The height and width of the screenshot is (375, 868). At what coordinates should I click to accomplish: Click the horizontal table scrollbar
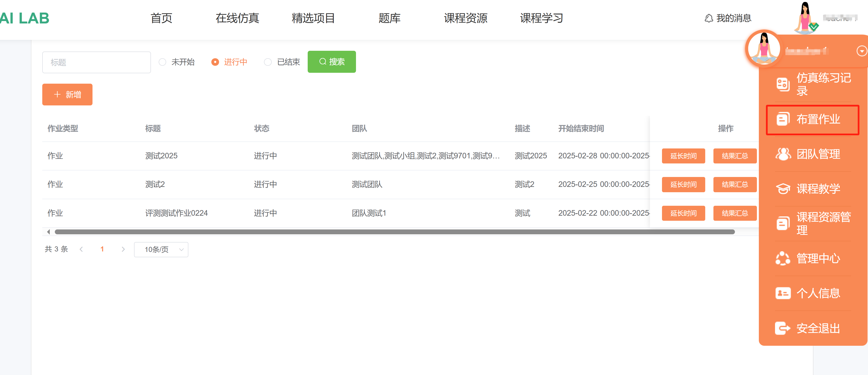pyautogui.click(x=394, y=232)
